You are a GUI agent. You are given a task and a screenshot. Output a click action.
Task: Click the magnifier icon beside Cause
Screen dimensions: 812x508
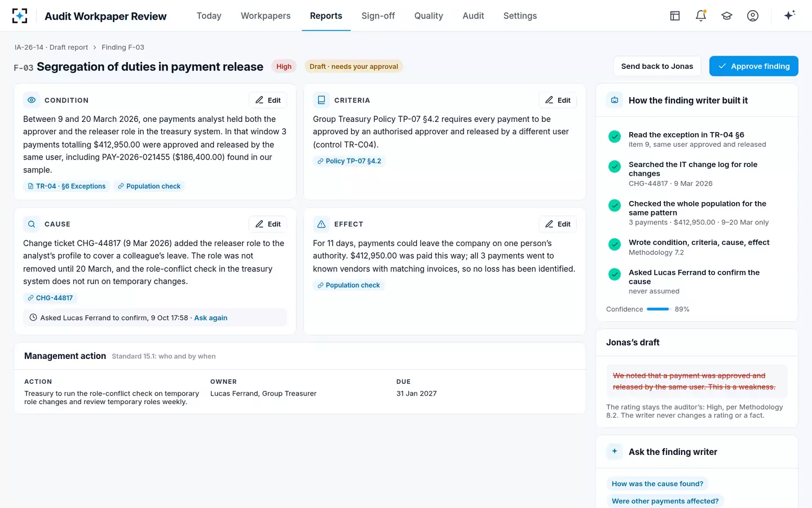click(x=32, y=224)
